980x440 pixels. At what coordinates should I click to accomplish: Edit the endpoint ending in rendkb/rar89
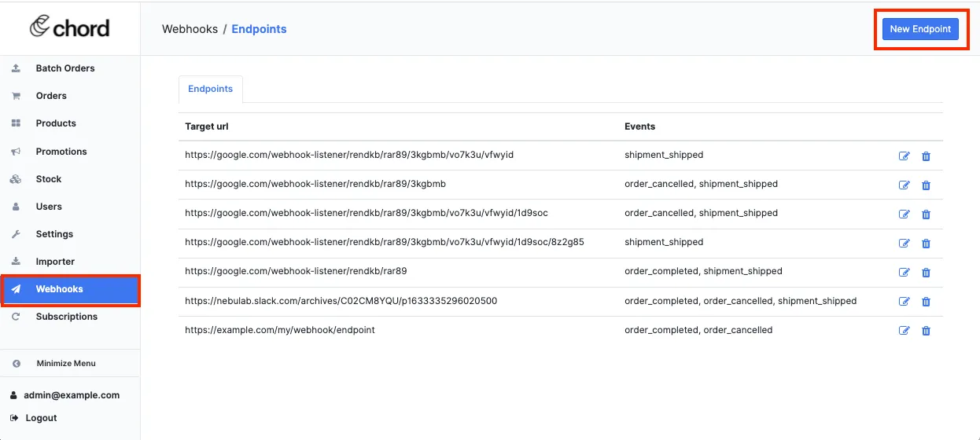coord(904,273)
